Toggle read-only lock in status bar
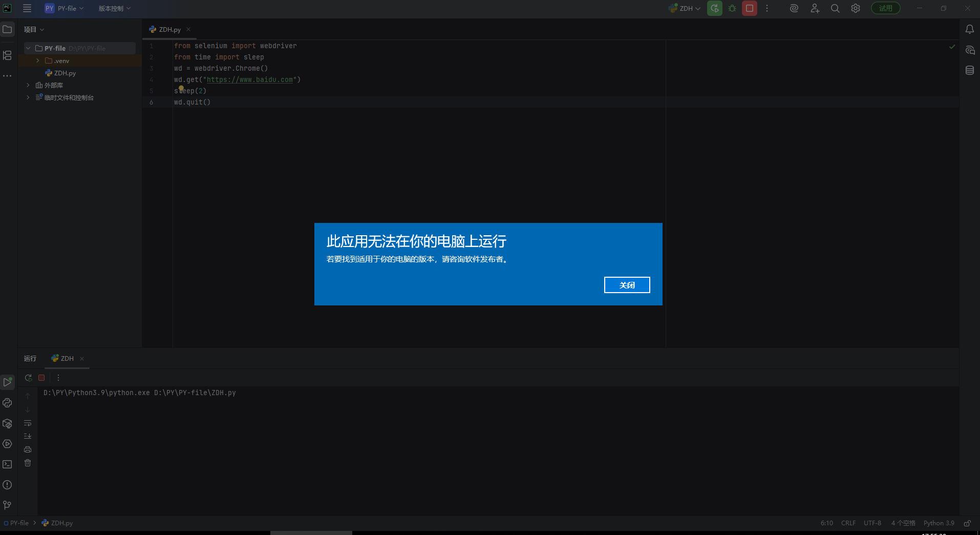The height and width of the screenshot is (535, 980). [x=967, y=523]
